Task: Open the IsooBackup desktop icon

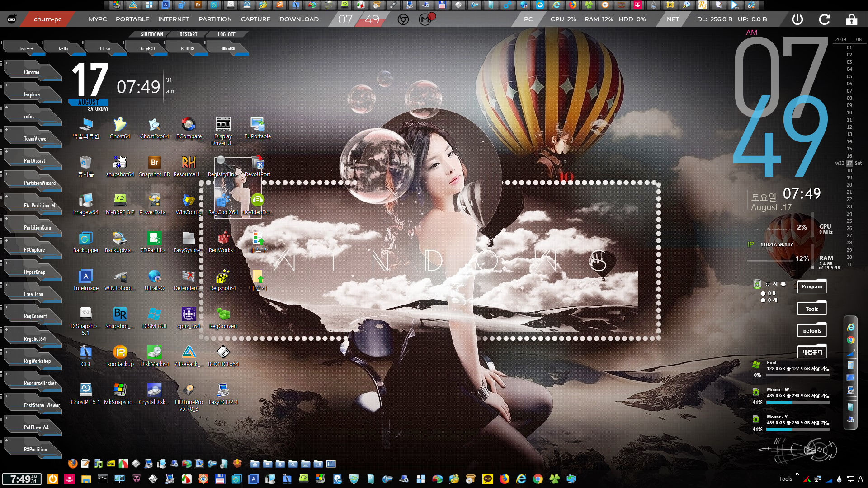Action: point(120,356)
